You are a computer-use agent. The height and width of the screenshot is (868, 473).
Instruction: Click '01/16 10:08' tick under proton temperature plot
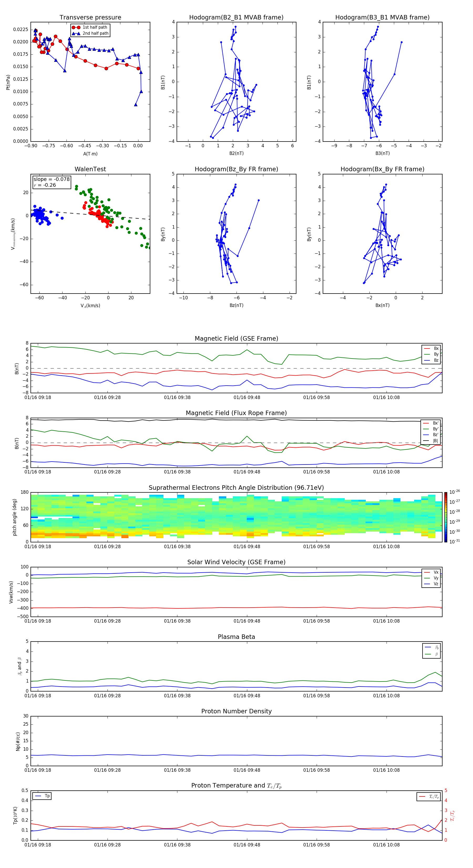click(x=387, y=845)
